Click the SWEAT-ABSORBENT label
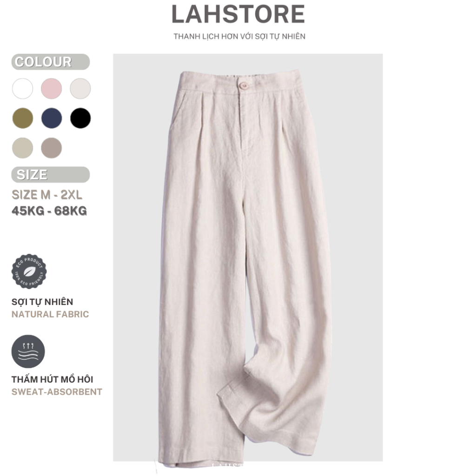Viewport: 476px width, 476px height. coord(57,392)
